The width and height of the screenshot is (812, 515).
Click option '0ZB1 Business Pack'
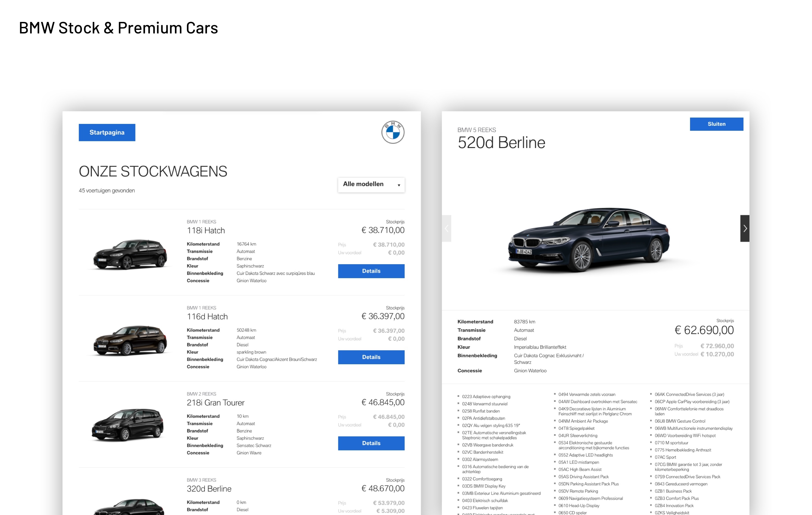click(673, 491)
